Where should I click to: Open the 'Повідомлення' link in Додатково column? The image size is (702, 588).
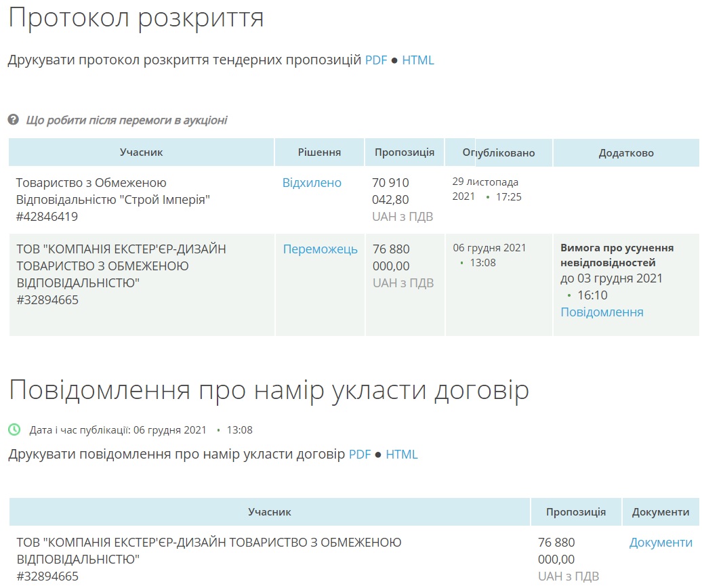pyautogui.click(x=602, y=312)
